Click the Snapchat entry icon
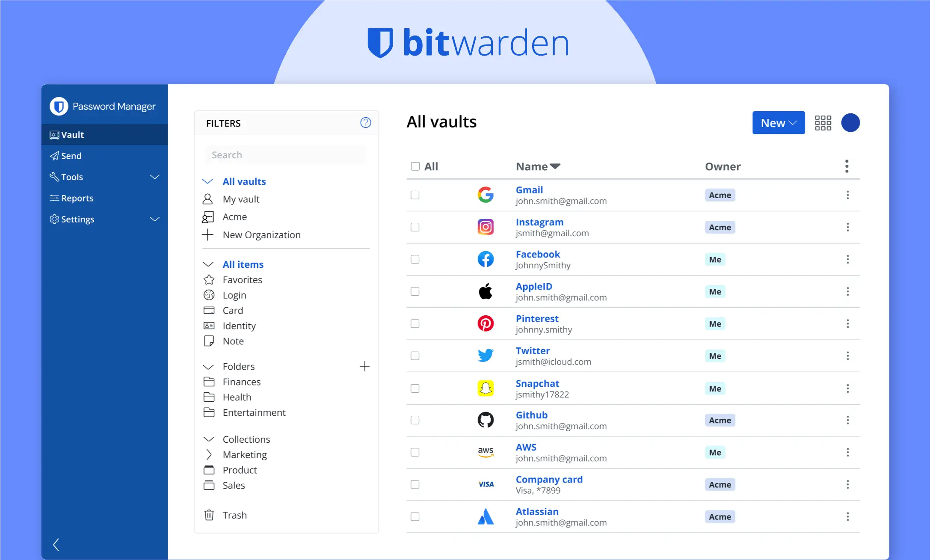The height and width of the screenshot is (560, 930). pyautogui.click(x=485, y=388)
